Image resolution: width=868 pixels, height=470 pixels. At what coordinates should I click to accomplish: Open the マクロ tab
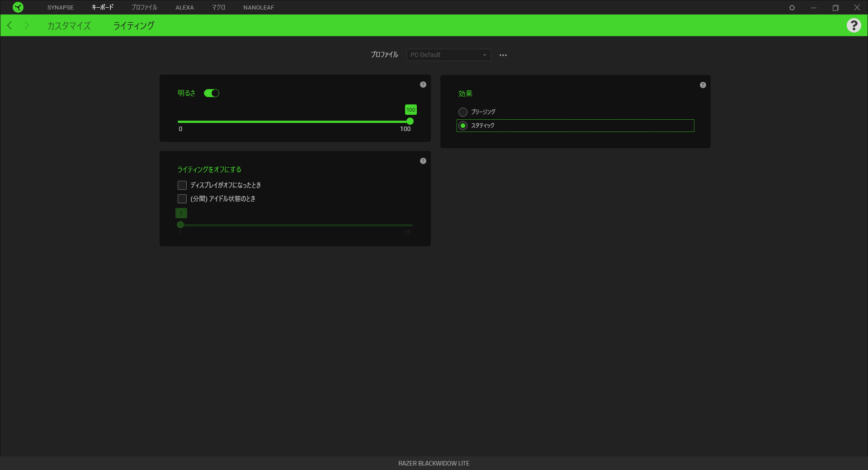[x=218, y=7]
